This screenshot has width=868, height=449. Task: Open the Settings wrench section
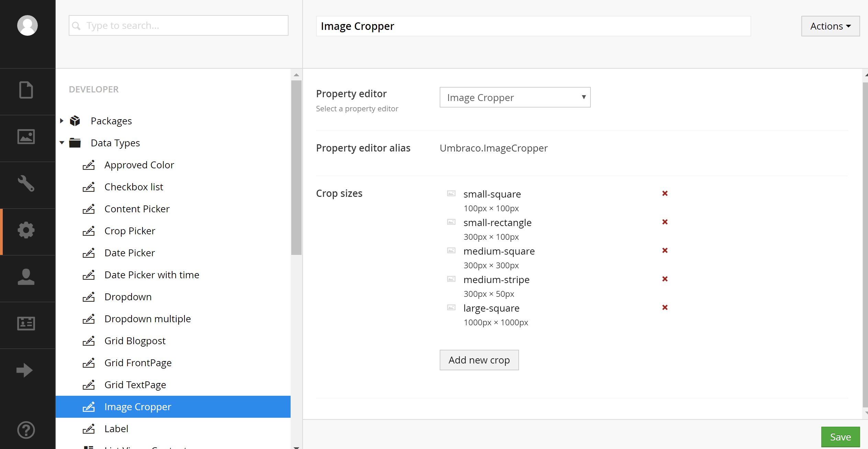click(x=26, y=183)
